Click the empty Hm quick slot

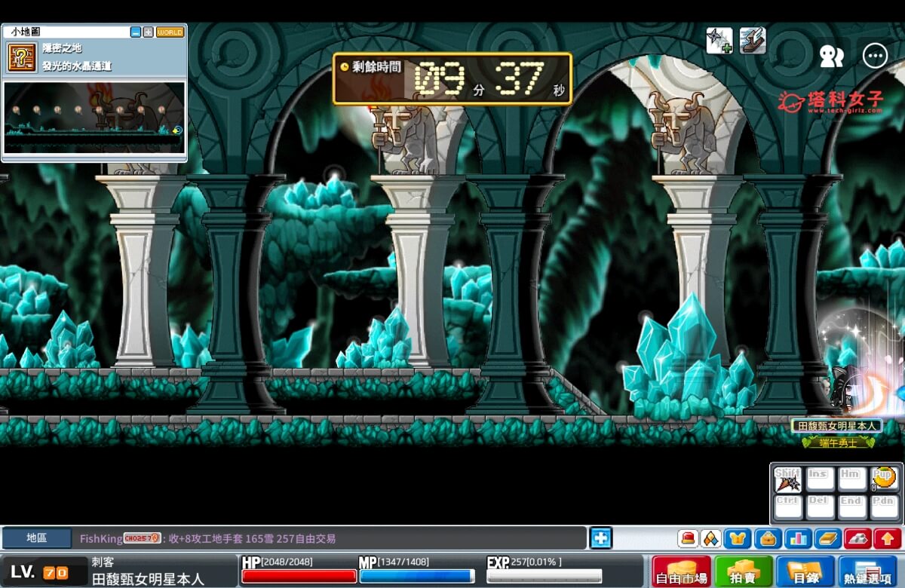point(852,479)
